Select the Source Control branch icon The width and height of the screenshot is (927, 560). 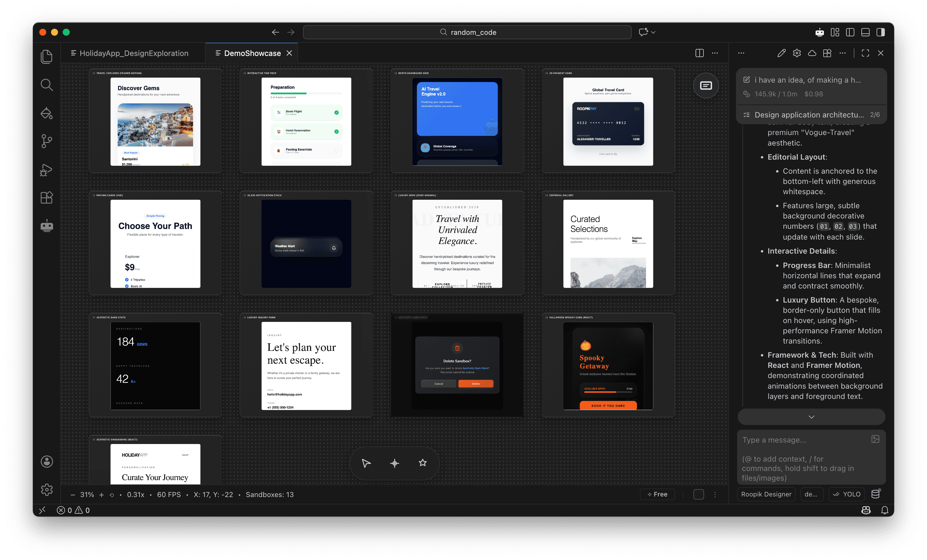[x=47, y=141]
